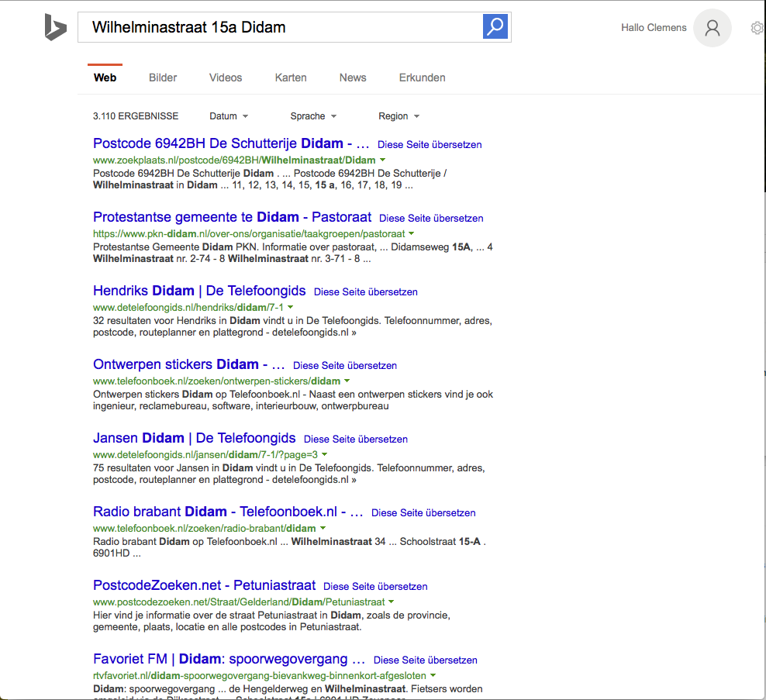This screenshot has width=766, height=700.
Task: Expand arrow next to ontwerpen-stickers URL
Action: click(347, 381)
